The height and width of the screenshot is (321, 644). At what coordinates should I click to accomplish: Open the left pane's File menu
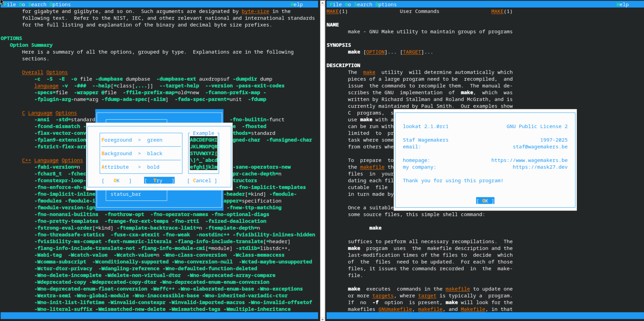[10, 4]
